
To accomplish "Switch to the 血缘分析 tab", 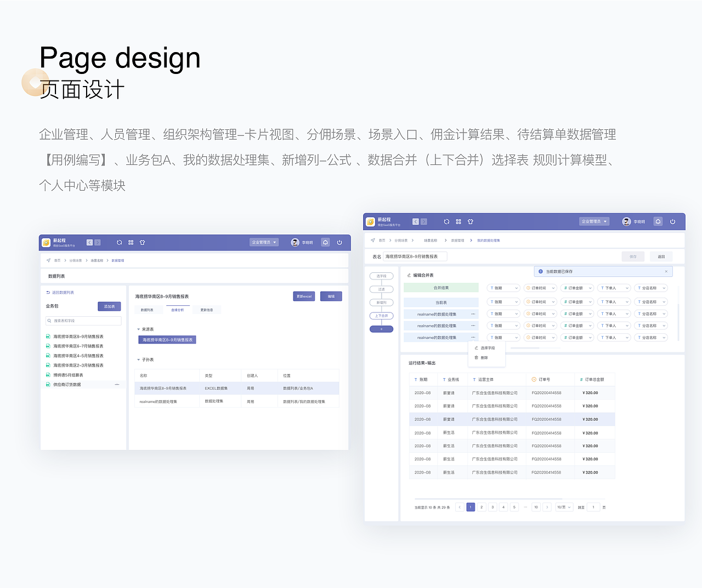I will tap(178, 310).
